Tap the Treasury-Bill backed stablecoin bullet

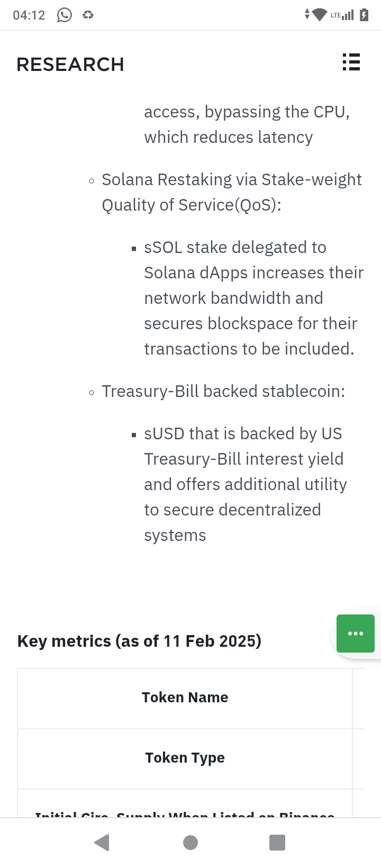223,391
